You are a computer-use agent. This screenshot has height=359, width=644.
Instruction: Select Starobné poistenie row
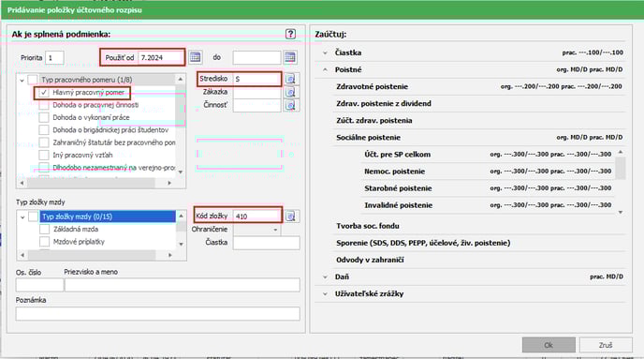point(488,187)
